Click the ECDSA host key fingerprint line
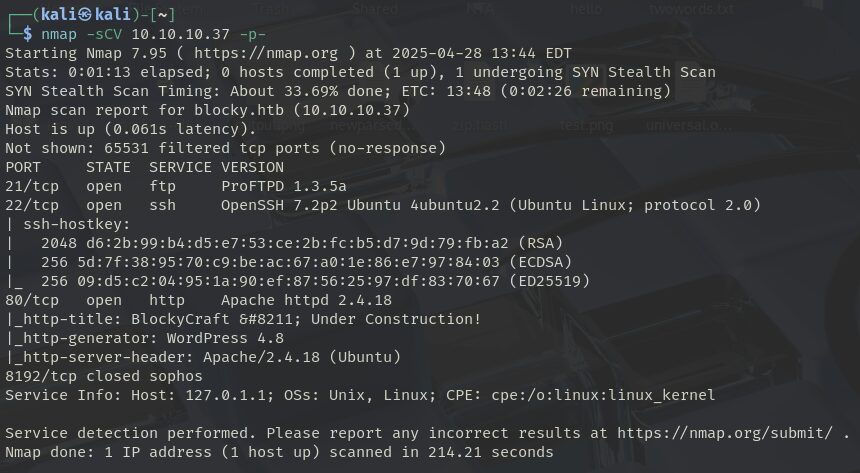 pos(288,262)
